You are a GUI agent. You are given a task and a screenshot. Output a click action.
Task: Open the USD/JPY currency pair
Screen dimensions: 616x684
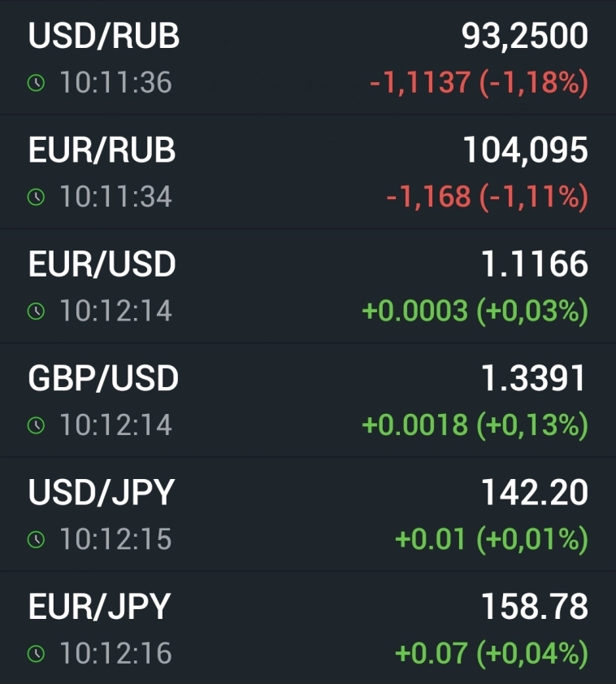pyautogui.click(x=102, y=492)
